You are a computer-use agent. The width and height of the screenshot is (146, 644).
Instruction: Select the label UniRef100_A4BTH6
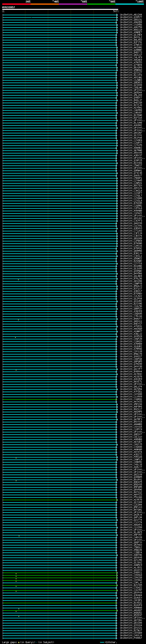click(131, 555)
